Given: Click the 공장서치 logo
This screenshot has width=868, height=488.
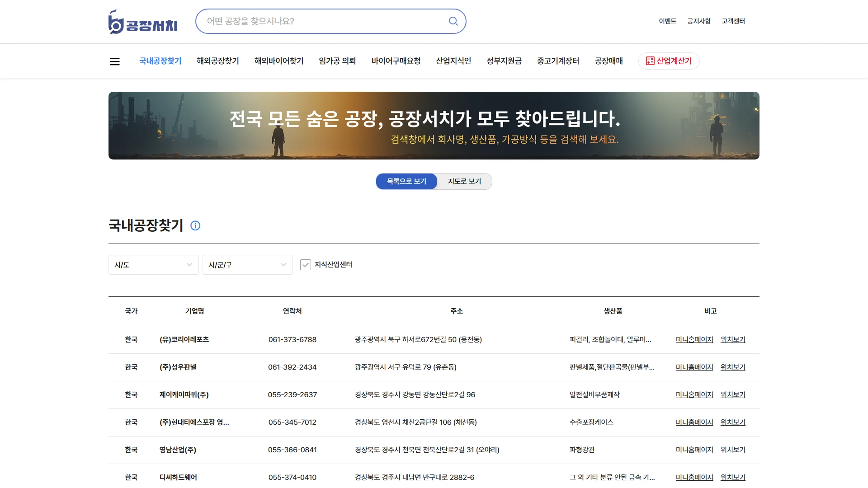Looking at the screenshot, I should point(143,22).
